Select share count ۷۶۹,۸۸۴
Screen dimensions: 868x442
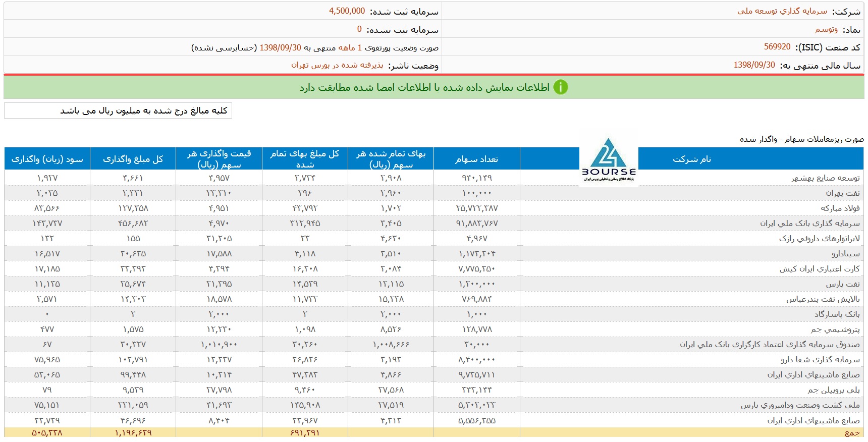point(476,299)
